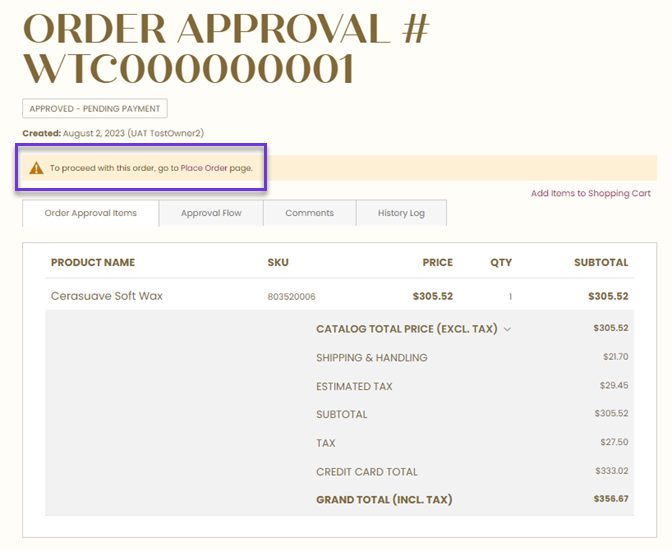Switch to the Approval Flow tab

211,213
